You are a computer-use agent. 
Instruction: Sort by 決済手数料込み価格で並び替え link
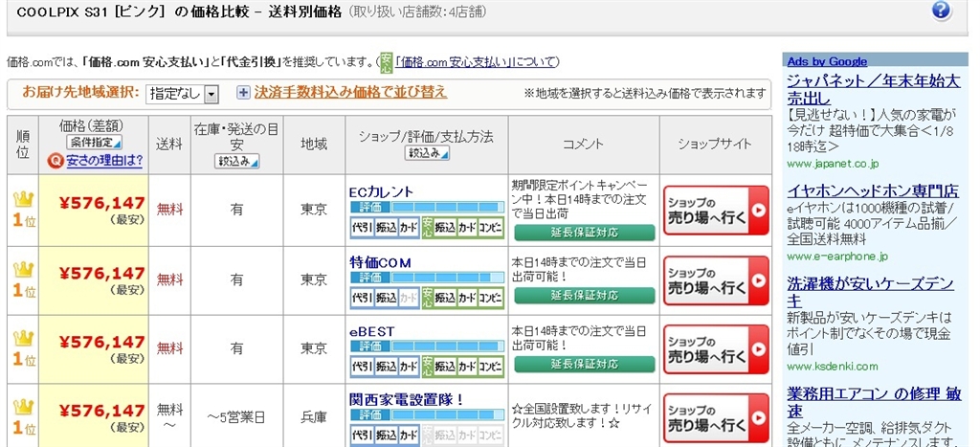point(350,93)
